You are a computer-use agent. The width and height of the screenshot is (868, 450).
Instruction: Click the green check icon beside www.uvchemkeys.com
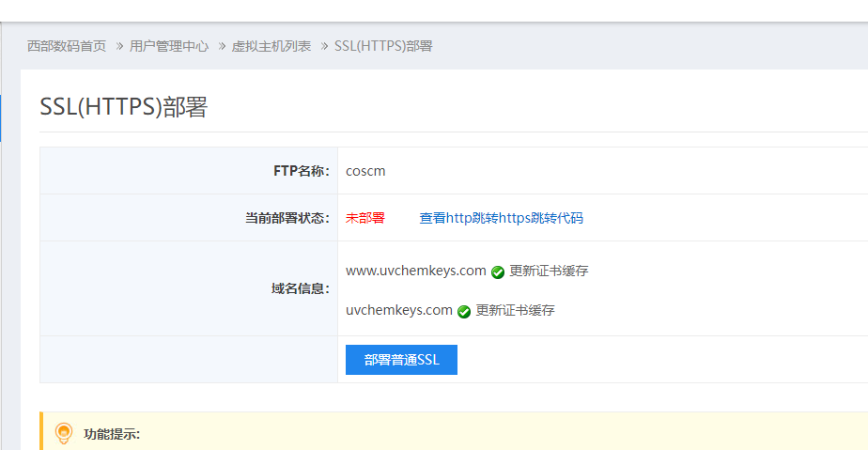[498, 272]
